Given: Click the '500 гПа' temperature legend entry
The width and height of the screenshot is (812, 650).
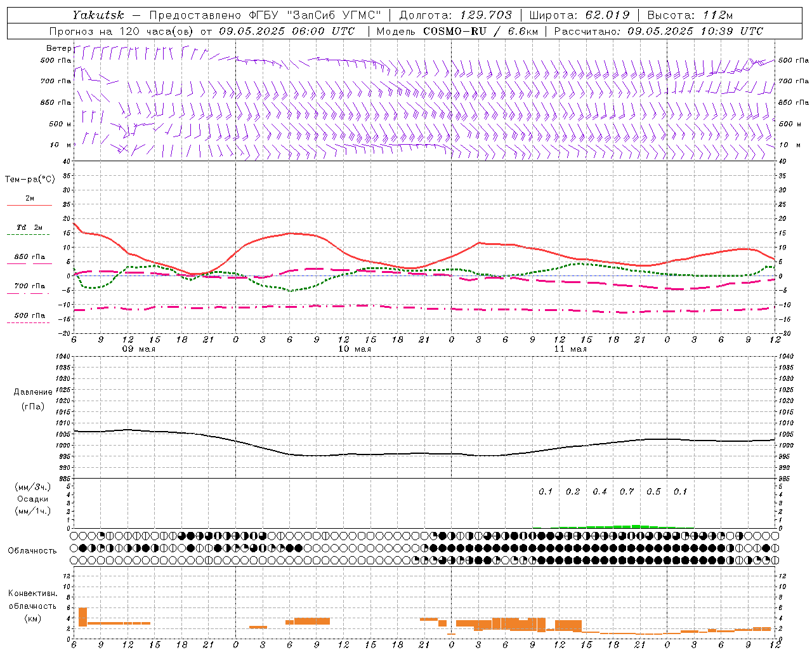Looking at the screenshot, I should click(30, 315).
